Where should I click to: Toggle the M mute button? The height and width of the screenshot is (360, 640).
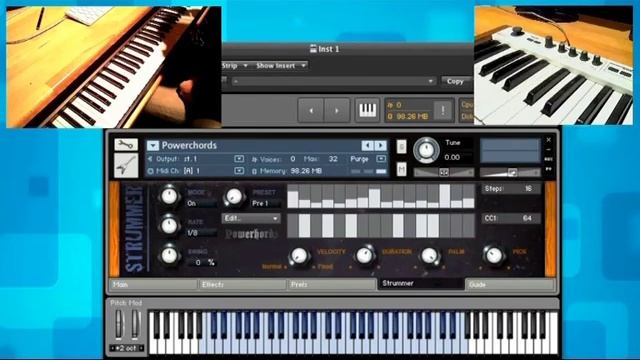point(401,169)
